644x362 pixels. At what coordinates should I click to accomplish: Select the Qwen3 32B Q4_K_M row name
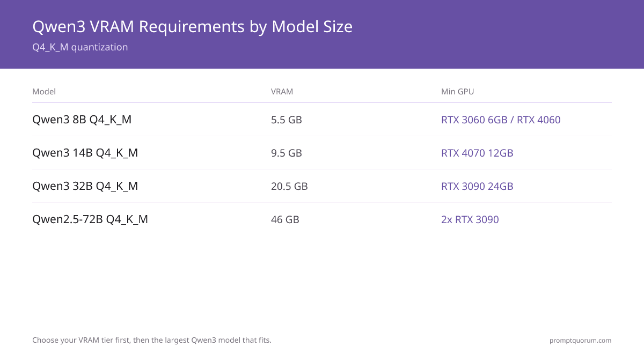click(85, 186)
